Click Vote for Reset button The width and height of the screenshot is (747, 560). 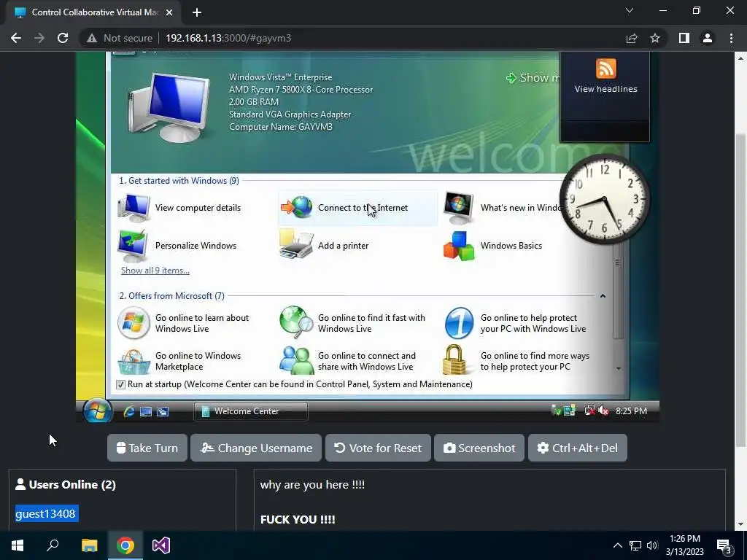coord(378,448)
